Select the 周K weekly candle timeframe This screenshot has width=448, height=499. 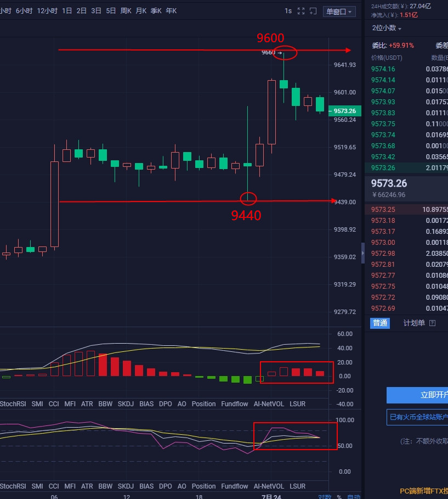[x=126, y=11]
